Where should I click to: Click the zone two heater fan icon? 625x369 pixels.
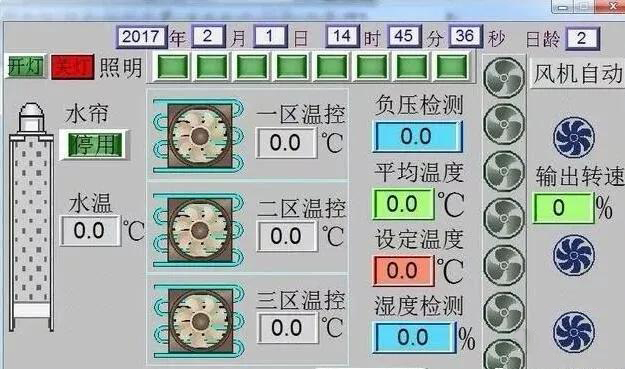[199, 230]
